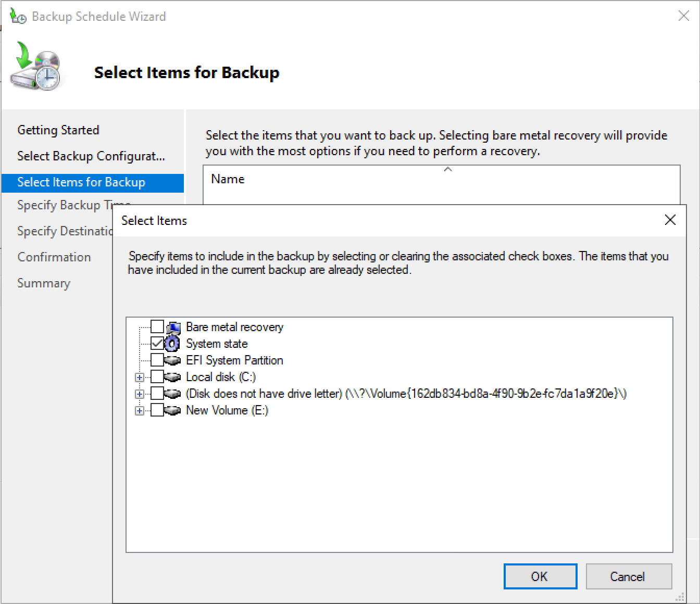
Task: Click the large backup disc header icon
Action: (36, 66)
